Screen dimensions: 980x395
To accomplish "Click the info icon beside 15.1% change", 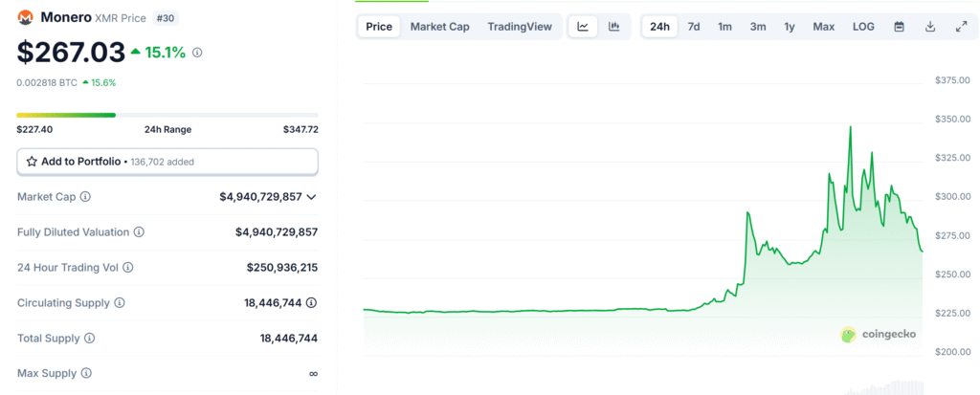I will [197, 54].
